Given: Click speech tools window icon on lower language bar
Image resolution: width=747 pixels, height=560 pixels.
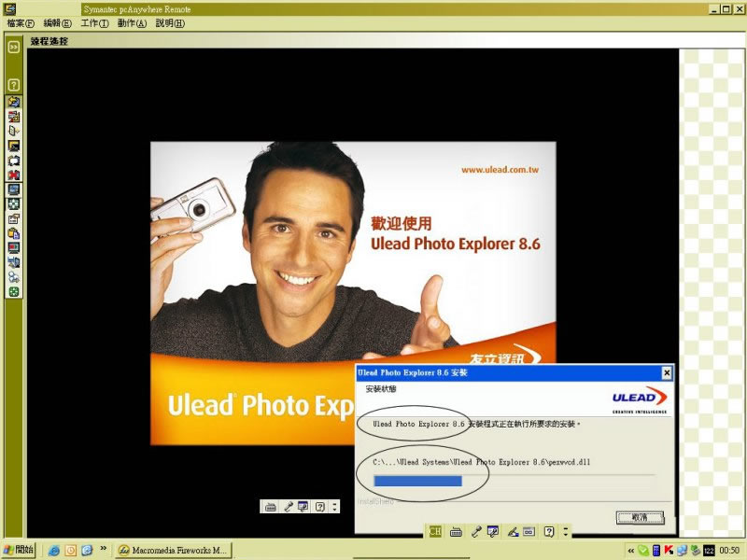Looking at the screenshot, I should click(493, 531).
